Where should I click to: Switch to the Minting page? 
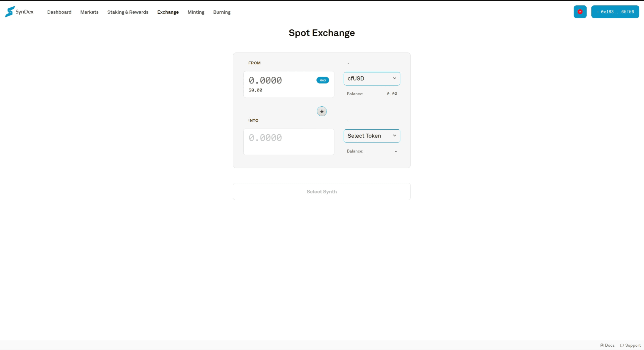pos(196,12)
